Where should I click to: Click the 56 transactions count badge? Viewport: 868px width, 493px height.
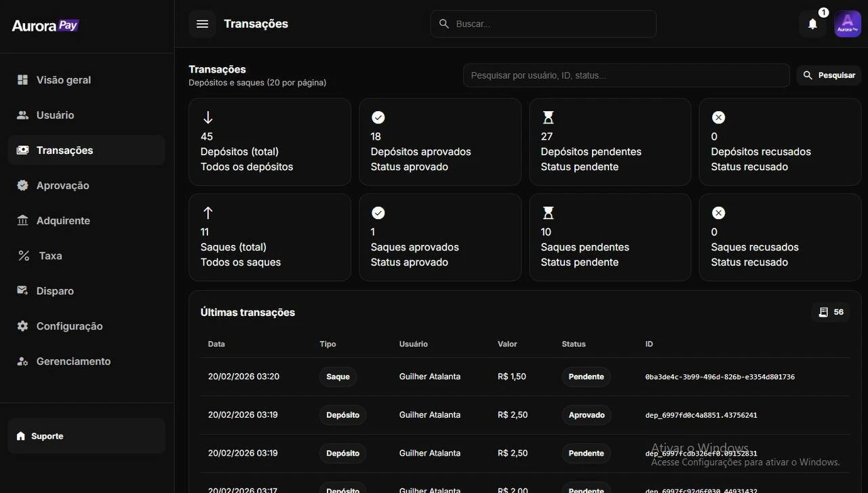coord(831,312)
